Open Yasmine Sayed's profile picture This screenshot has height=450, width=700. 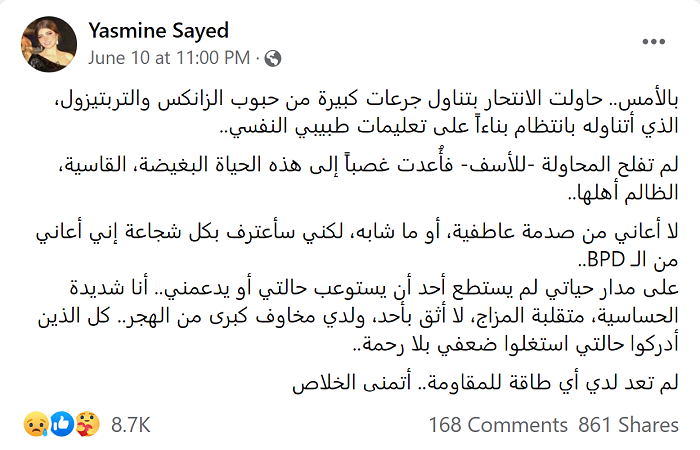coord(49,44)
